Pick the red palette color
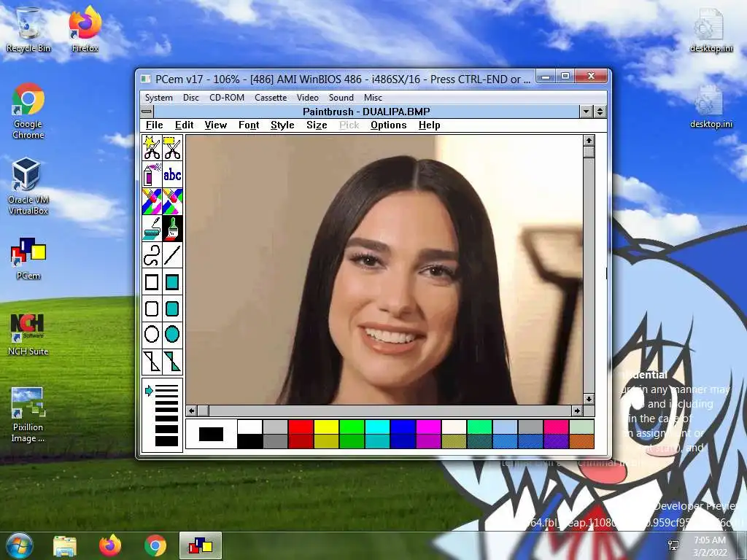The width and height of the screenshot is (747, 560). pyautogui.click(x=301, y=426)
